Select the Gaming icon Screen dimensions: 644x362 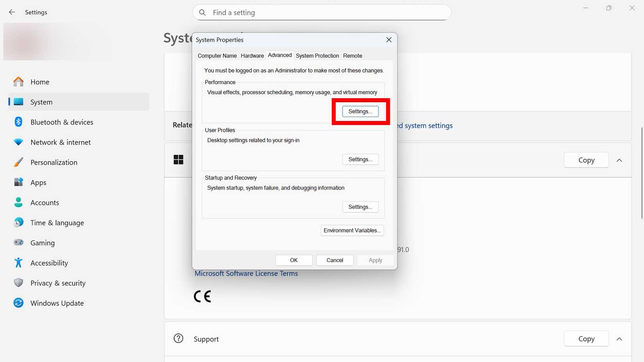tap(18, 242)
